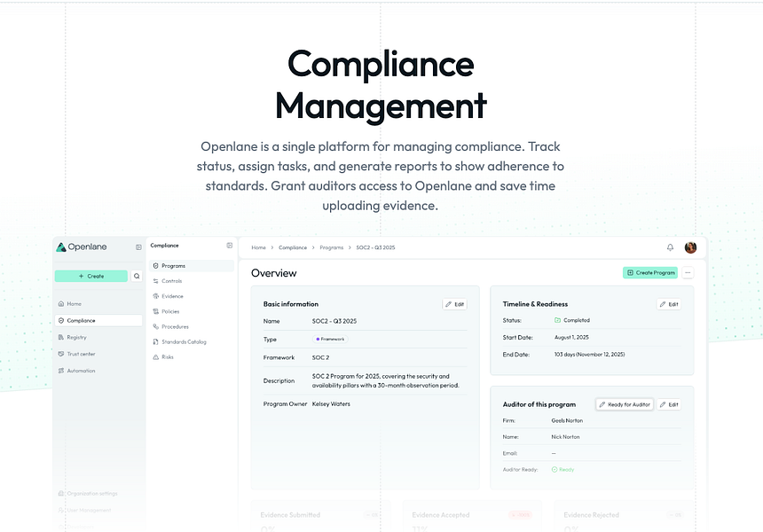Open search with magnifier icon
The width and height of the screenshot is (763, 532).
[x=137, y=277]
